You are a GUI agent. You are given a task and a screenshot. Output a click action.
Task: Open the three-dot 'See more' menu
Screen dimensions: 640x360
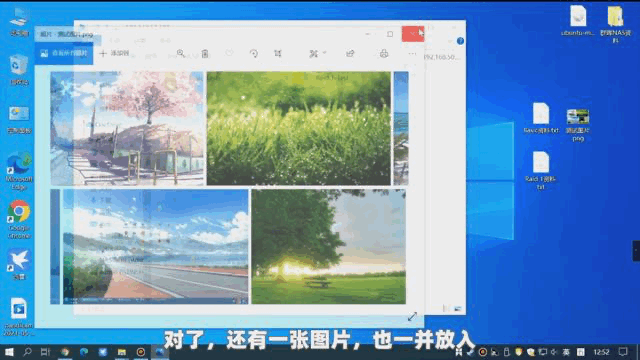pos(412,53)
